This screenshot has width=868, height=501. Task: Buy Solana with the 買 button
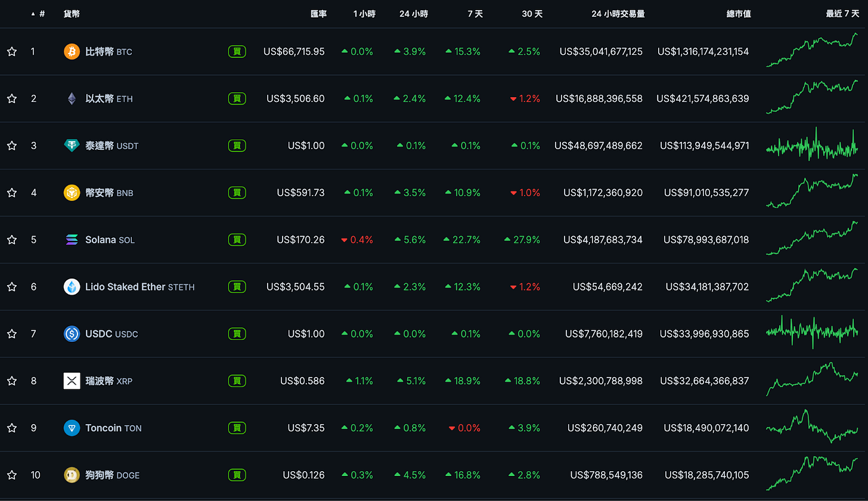237,240
